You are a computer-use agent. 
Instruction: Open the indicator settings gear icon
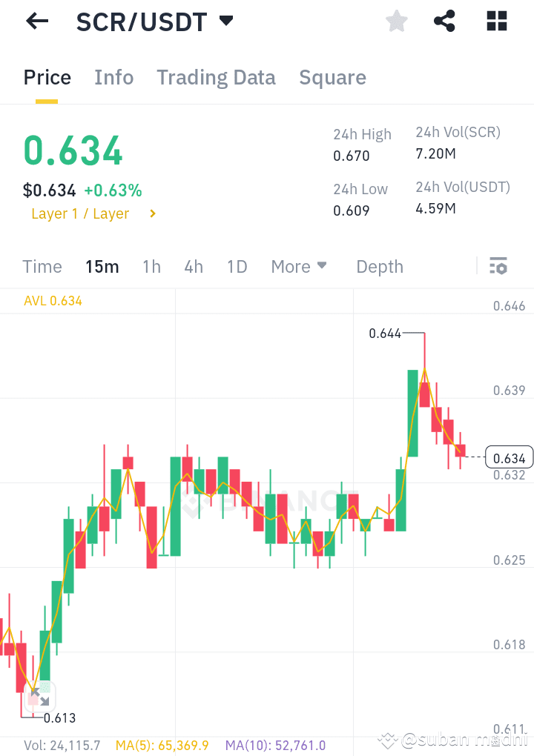pyautogui.click(x=498, y=265)
